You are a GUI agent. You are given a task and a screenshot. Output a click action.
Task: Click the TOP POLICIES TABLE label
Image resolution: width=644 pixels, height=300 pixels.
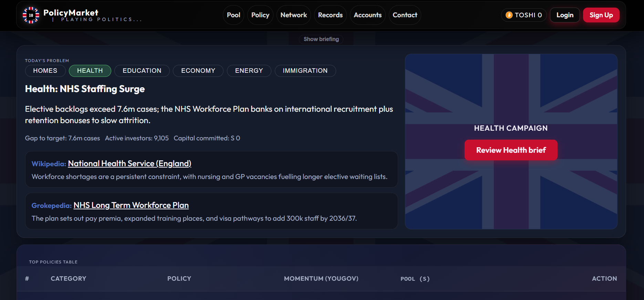click(x=53, y=262)
